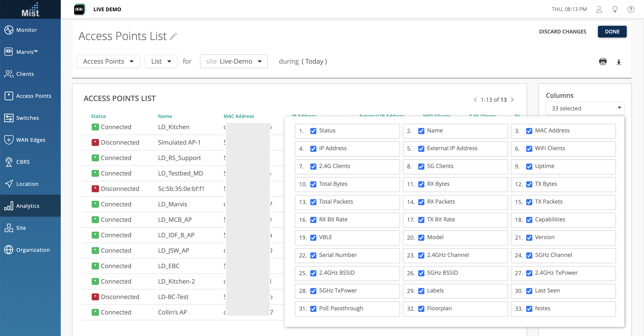Open the Access Points report type dropdown
Image resolution: width=644 pixels, height=336 pixels.
(x=108, y=61)
